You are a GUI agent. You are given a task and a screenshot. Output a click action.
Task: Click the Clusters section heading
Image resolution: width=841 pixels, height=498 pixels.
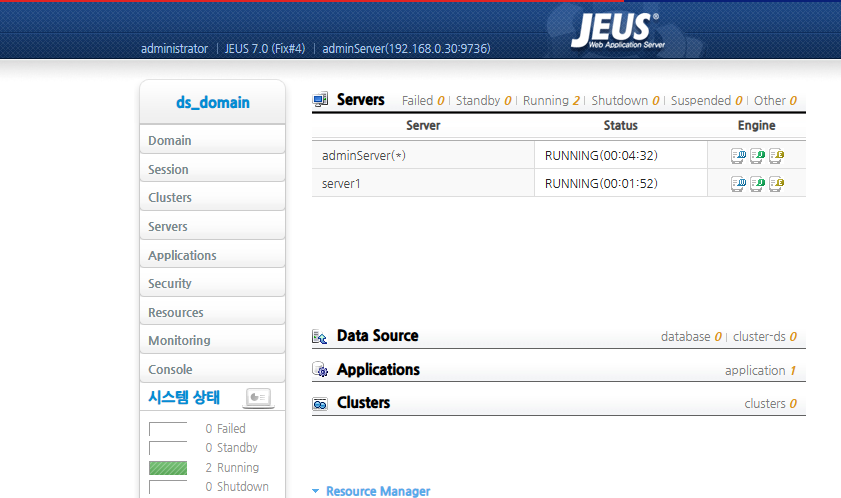363,403
